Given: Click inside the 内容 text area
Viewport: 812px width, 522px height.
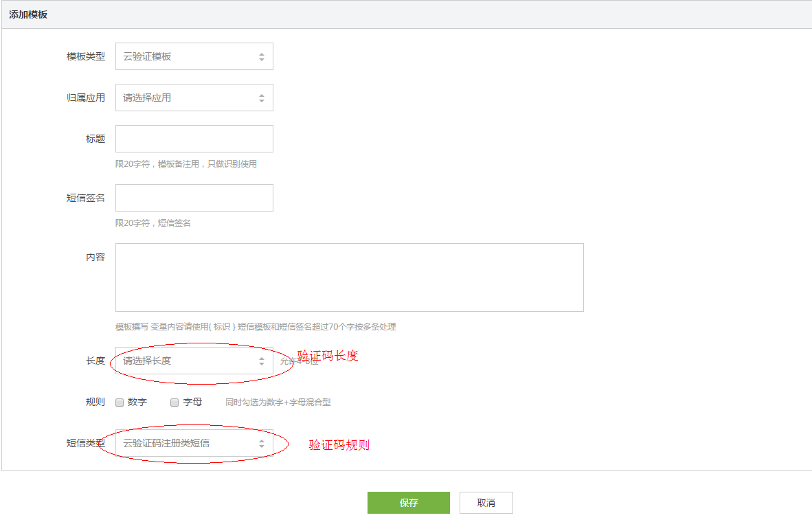Looking at the screenshot, I should tap(349, 277).
